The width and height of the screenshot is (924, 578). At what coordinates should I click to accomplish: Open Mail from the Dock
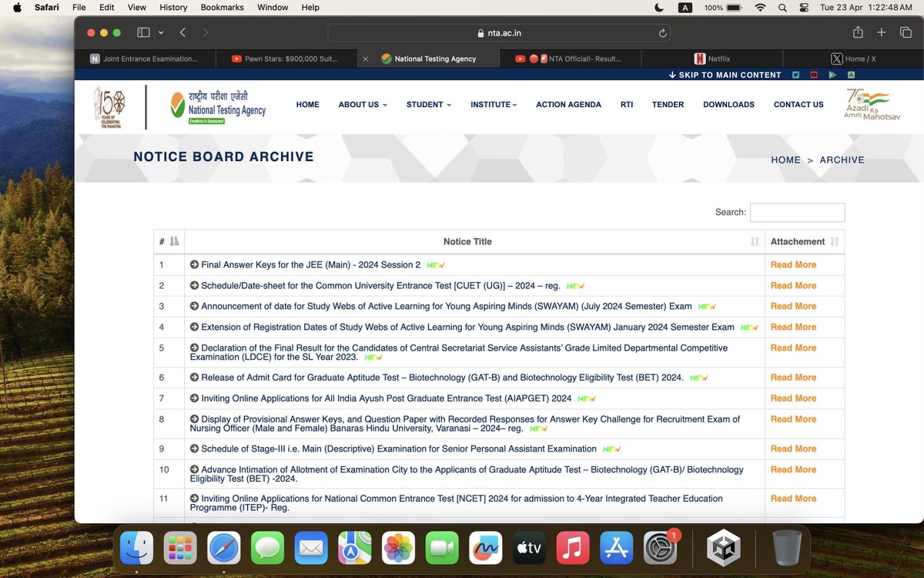(311, 548)
